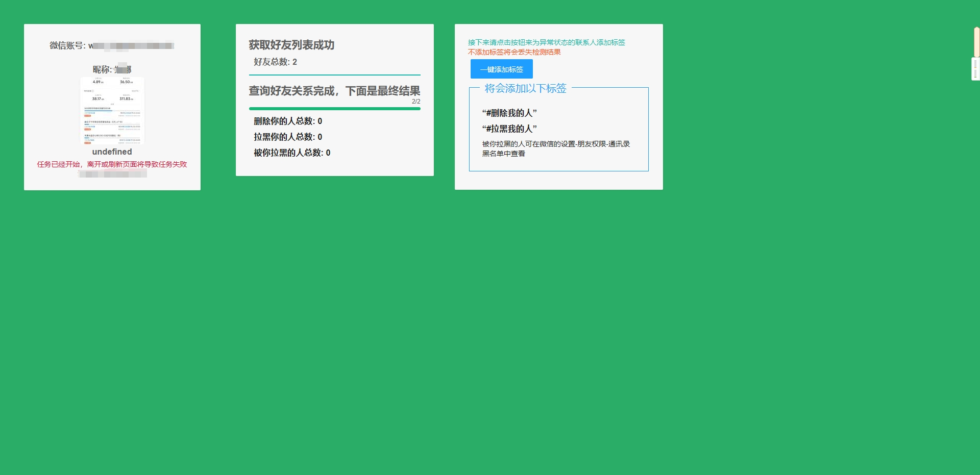Click the green 接下来请点击按钮 instruction text
The height and width of the screenshot is (475, 980).
pyautogui.click(x=547, y=42)
